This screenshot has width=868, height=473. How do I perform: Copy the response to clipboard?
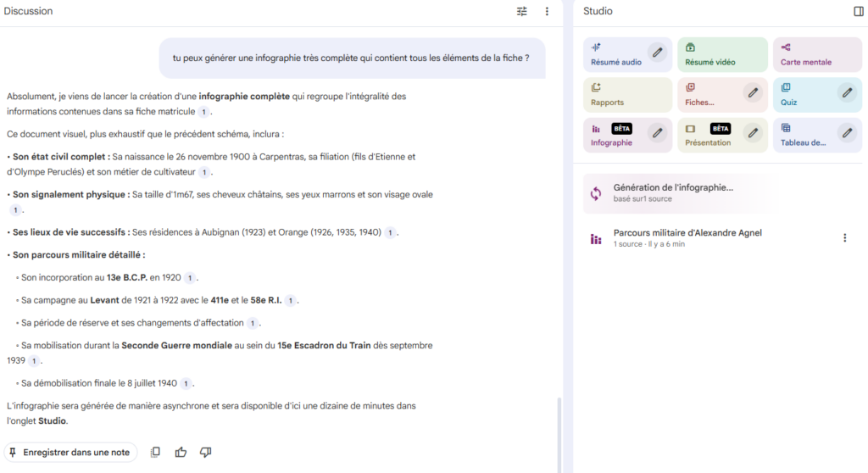pyautogui.click(x=155, y=453)
